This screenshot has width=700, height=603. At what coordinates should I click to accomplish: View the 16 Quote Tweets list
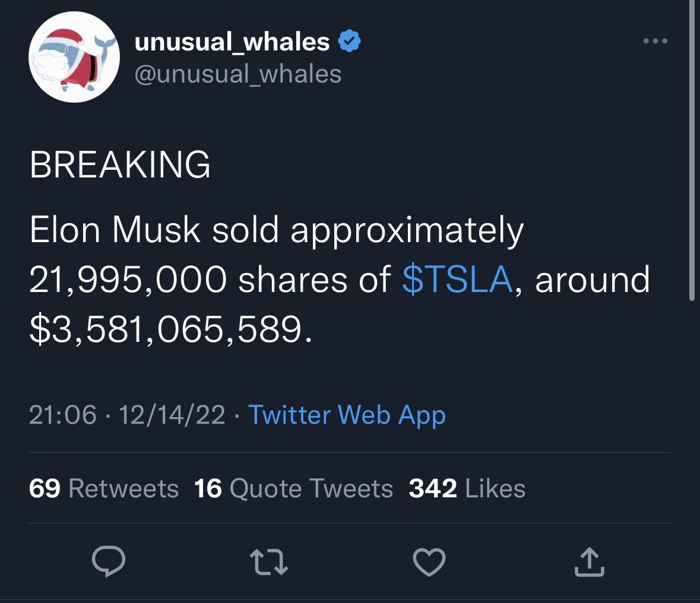[293, 488]
